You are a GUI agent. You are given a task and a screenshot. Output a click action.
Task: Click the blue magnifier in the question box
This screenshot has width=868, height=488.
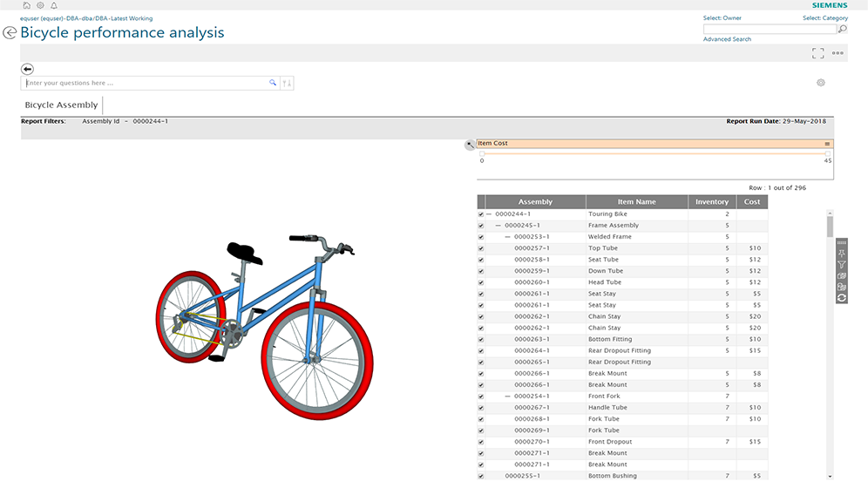(273, 83)
